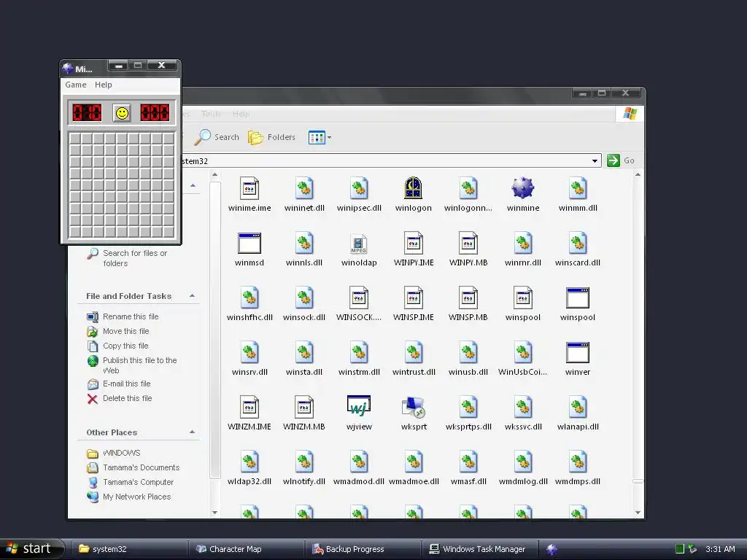Open the Game menu in Minesweeper

point(76,85)
